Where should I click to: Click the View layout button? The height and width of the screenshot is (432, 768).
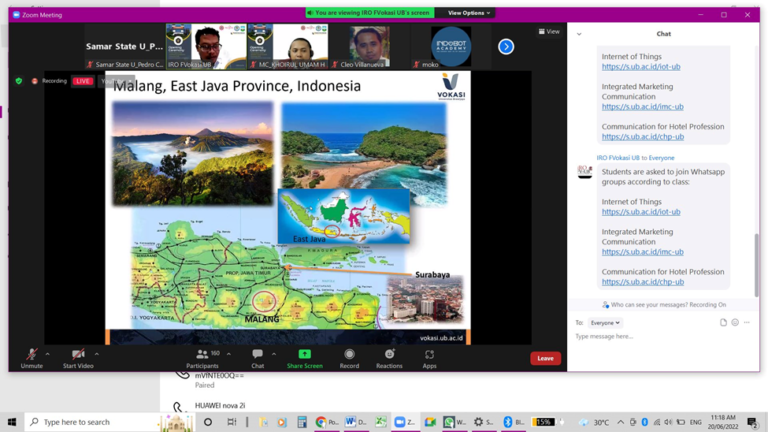pyautogui.click(x=549, y=31)
